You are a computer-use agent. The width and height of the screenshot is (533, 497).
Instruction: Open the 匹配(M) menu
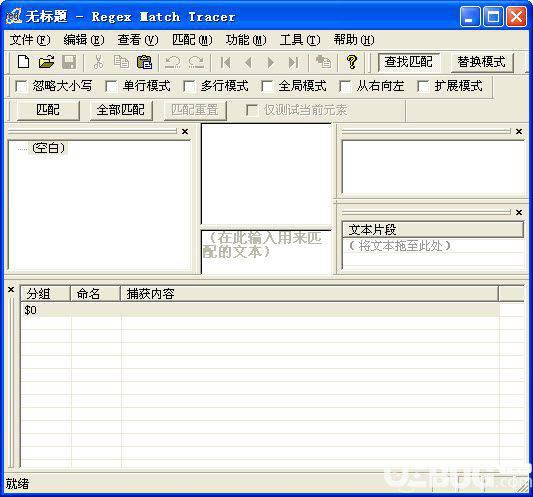(x=192, y=40)
